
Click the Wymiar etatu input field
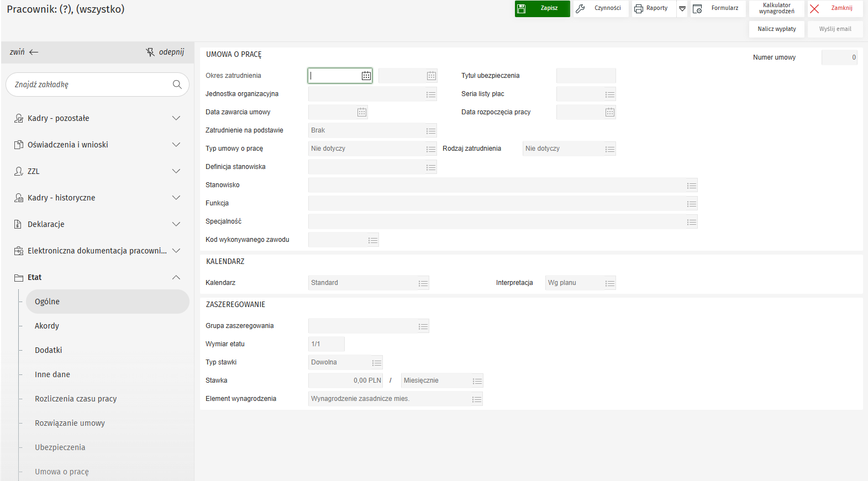point(326,344)
